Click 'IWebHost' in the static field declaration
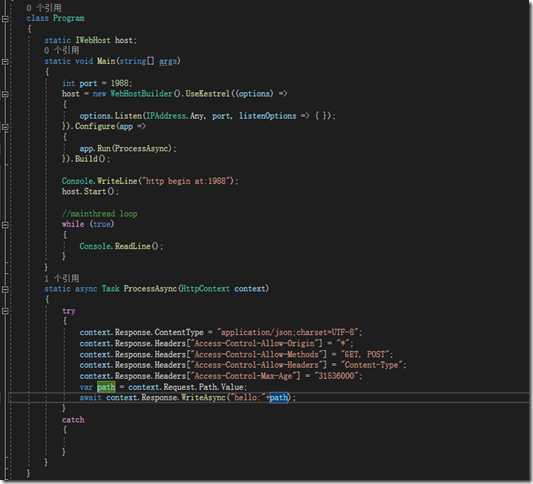Viewport: 533px width, 484px height. click(93, 40)
